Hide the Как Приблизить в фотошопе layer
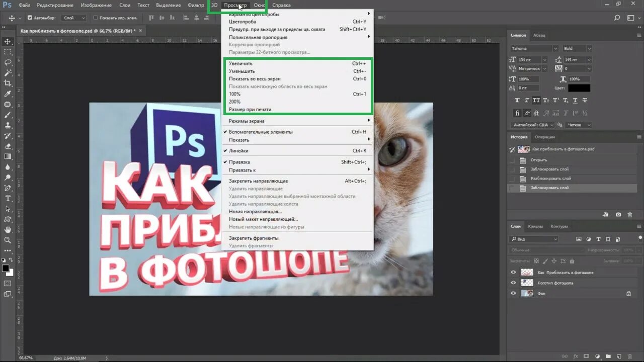 click(x=513, y=273)
